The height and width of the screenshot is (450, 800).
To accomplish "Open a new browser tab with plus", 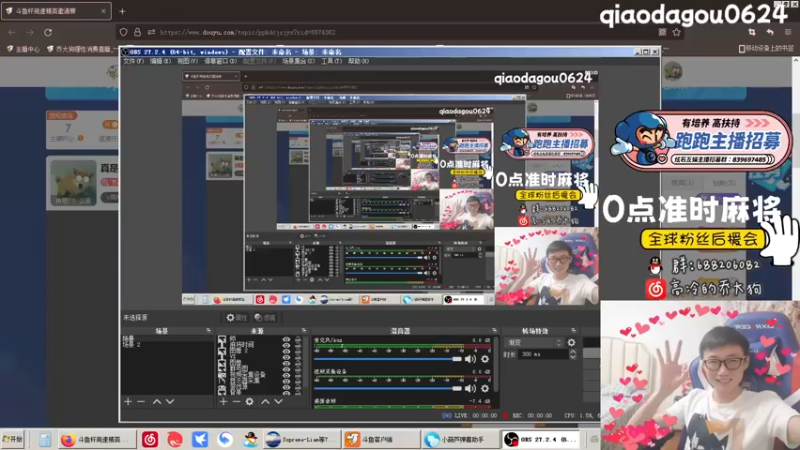I will [122, 11].
